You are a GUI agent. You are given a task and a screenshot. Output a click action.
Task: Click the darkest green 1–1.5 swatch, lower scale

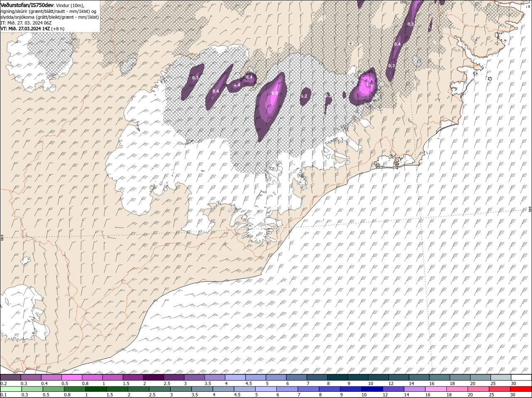point(96,389)
